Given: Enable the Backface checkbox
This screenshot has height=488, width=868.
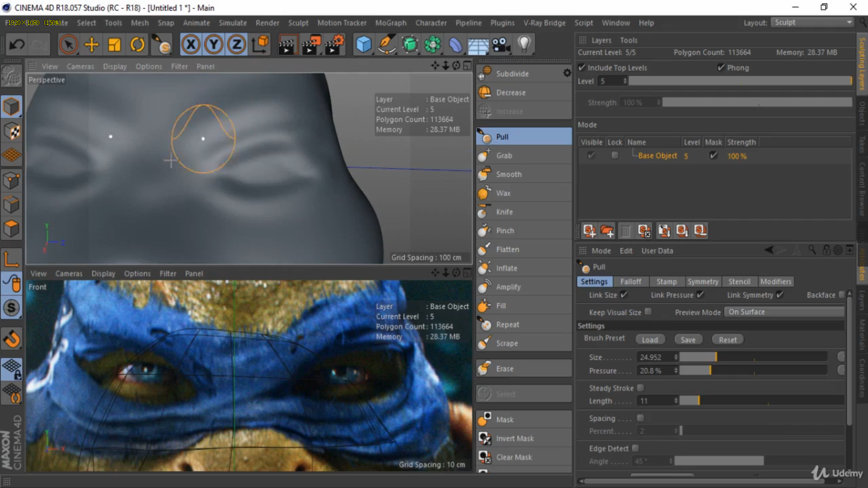Looking at the screenshot, I should click(x=842, y=295).
